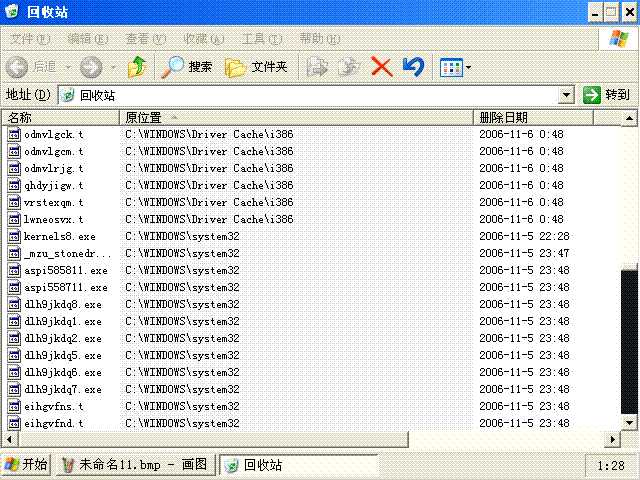Click the Copy To toolbar icon

[x=348, y=67]
